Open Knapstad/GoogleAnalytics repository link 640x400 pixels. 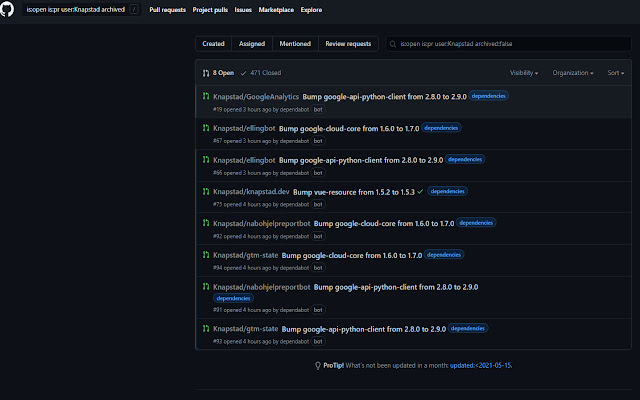coord(256,97)
